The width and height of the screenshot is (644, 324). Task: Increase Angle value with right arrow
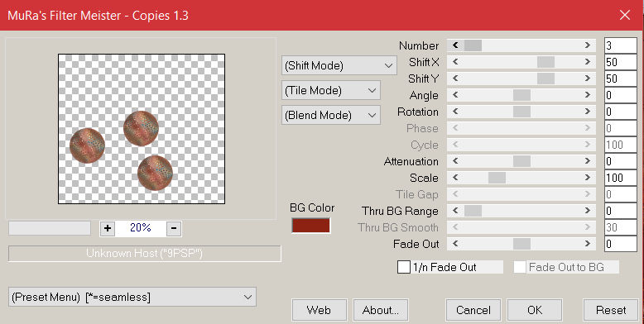pyautogui.click(x=588, y=95)
